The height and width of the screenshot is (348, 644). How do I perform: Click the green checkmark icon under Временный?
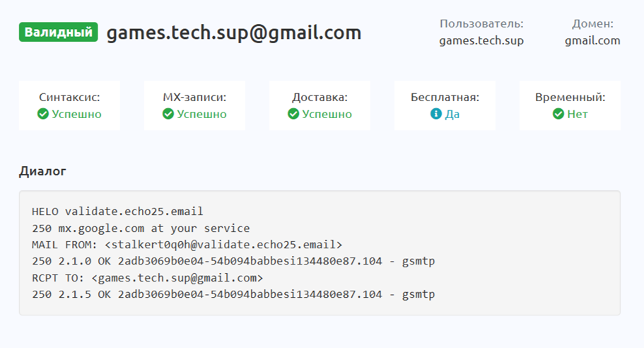(x=558, y=114)
